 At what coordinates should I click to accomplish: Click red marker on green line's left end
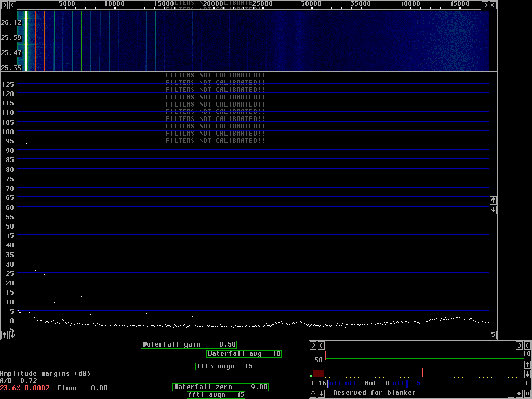(325, 355)
